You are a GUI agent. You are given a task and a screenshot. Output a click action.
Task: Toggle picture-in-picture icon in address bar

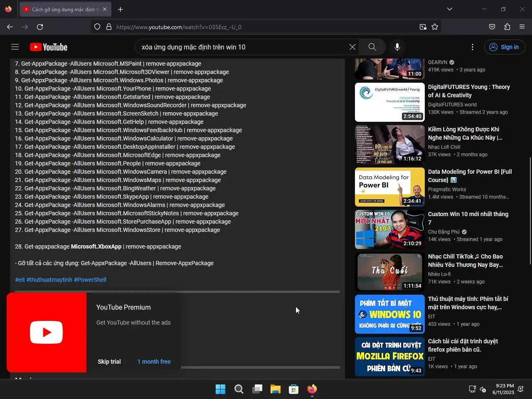click(423, 27)
